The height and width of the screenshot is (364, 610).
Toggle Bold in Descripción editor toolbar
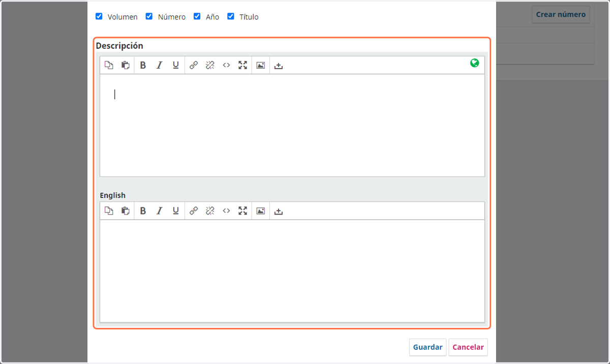(143, 65)
